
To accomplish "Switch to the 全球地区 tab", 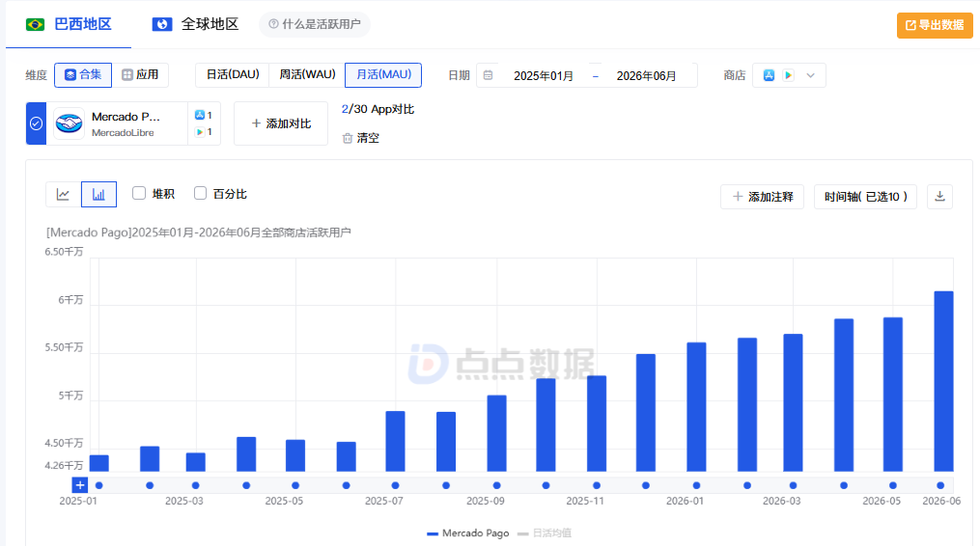I will pos(196,24).
